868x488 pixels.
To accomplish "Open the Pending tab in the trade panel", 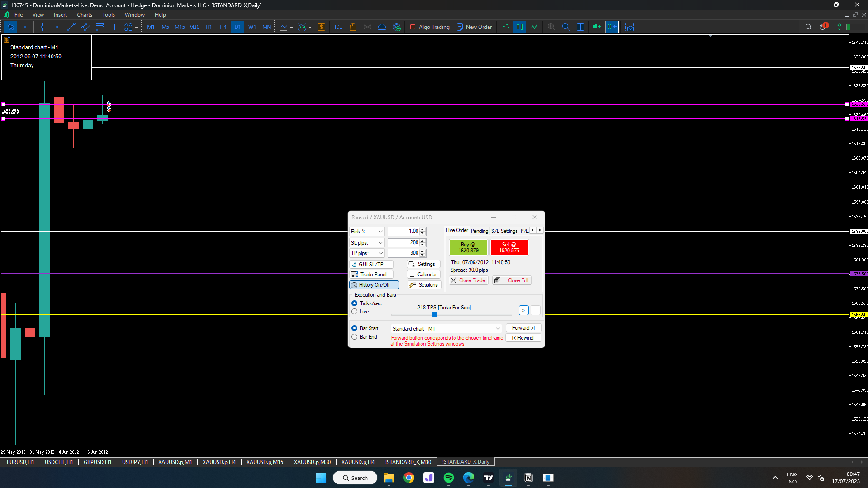I will pyautogui.click(x=479, y=231).
